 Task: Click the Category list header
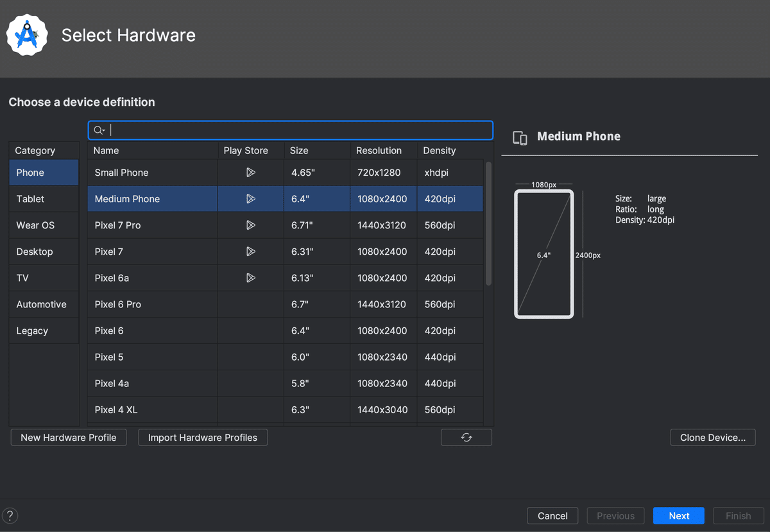[x=44, y=150]
